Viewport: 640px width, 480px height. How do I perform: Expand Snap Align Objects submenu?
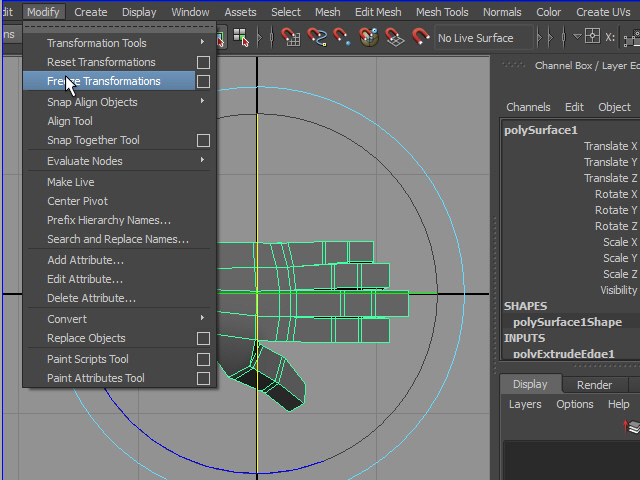tap(202, 101)
